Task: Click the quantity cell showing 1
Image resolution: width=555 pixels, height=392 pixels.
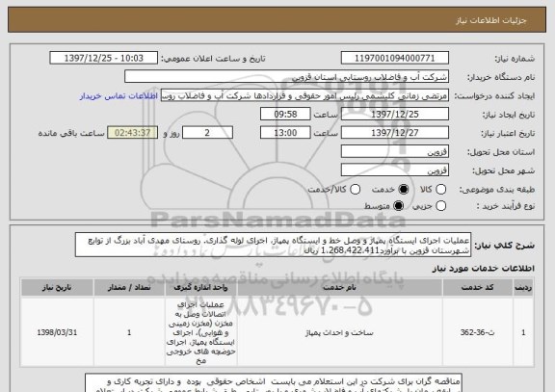Action: point(129,332)
